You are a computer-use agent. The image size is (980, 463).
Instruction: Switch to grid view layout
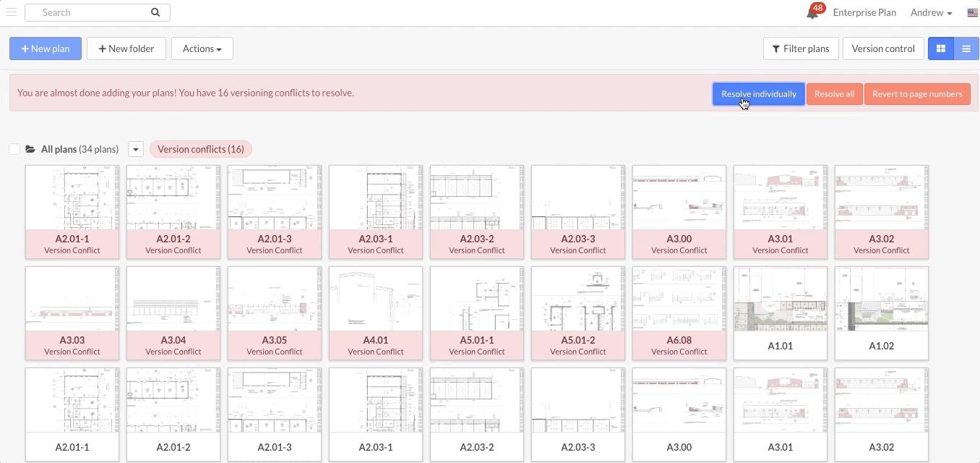tap(940, 48)
